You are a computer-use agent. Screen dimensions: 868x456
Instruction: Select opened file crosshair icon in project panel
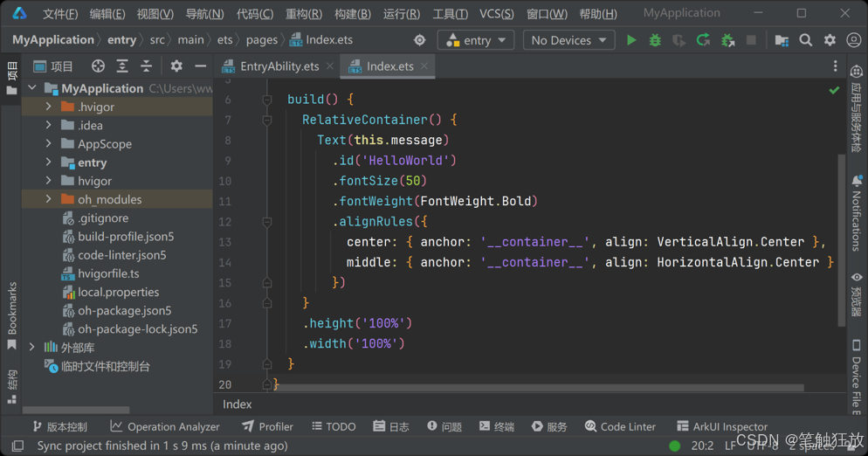98,66
